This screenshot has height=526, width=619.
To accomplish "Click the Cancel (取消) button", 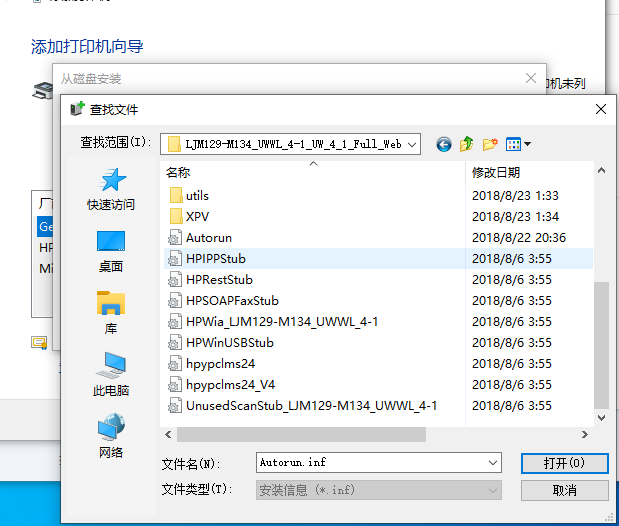I will [565, 490].
